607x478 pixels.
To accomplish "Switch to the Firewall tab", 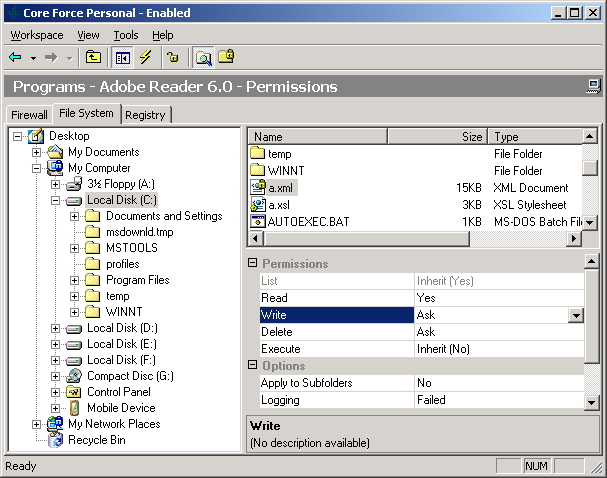I will pyautogui.click(x=29, y=115).
